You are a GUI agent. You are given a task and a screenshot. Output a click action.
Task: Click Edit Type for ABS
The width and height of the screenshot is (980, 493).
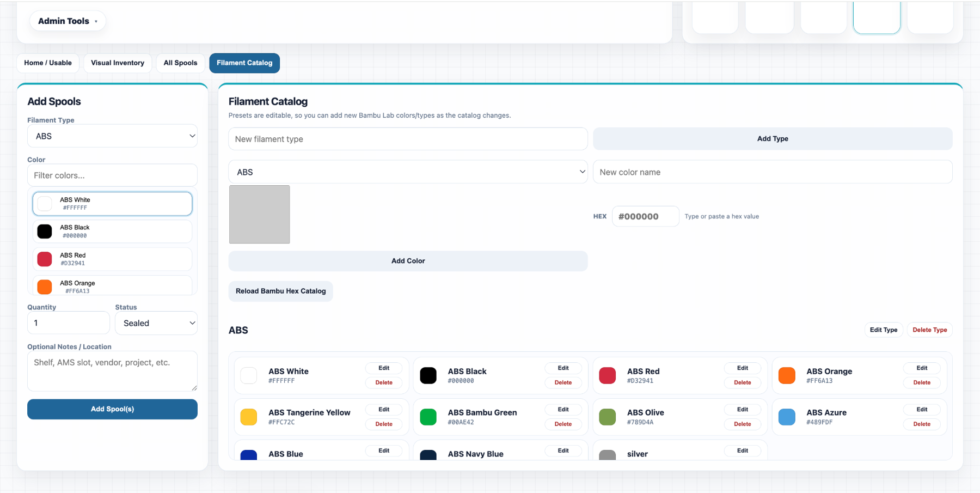click(884, 330)
